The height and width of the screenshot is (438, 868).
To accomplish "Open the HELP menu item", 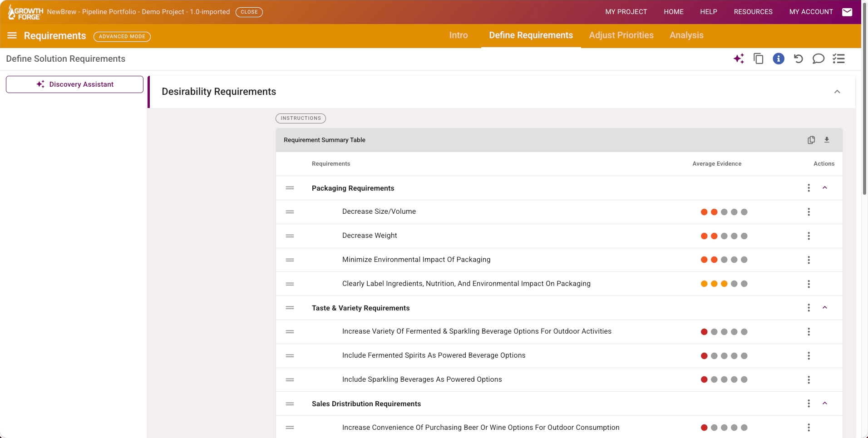I will click(709, 12).
